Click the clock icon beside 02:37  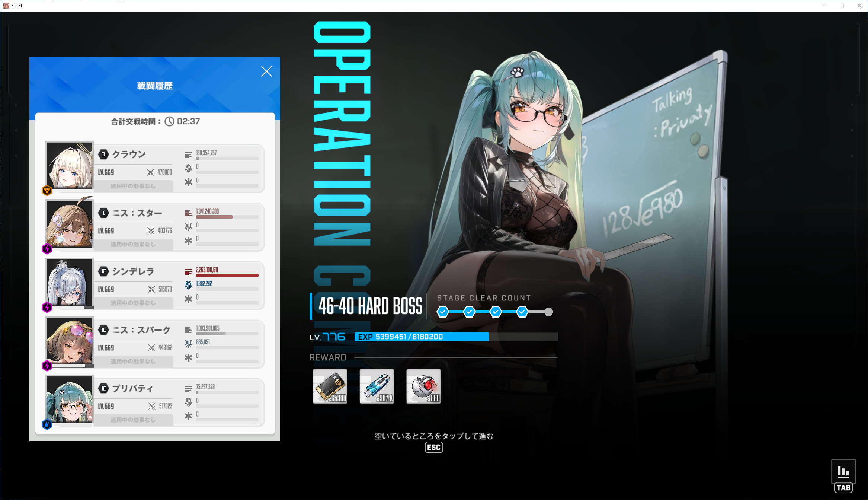coord(169,121)
